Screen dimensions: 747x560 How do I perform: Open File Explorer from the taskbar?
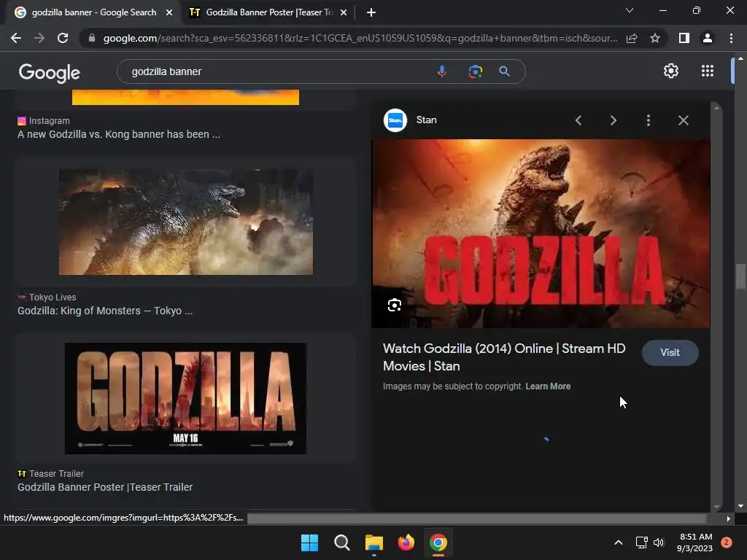[374, 542]
